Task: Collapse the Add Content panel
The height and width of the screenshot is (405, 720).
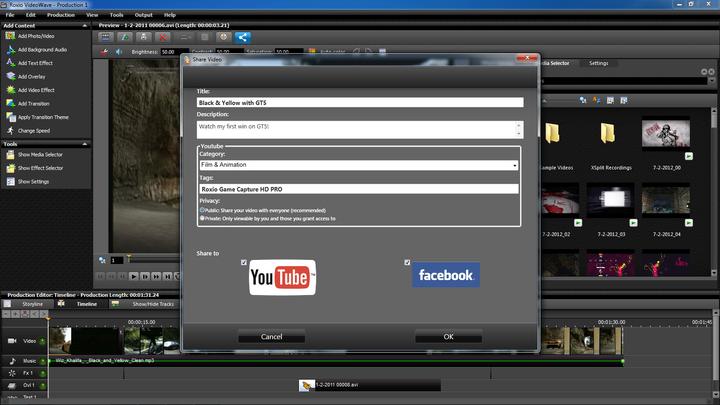Action: coord(84,26)
